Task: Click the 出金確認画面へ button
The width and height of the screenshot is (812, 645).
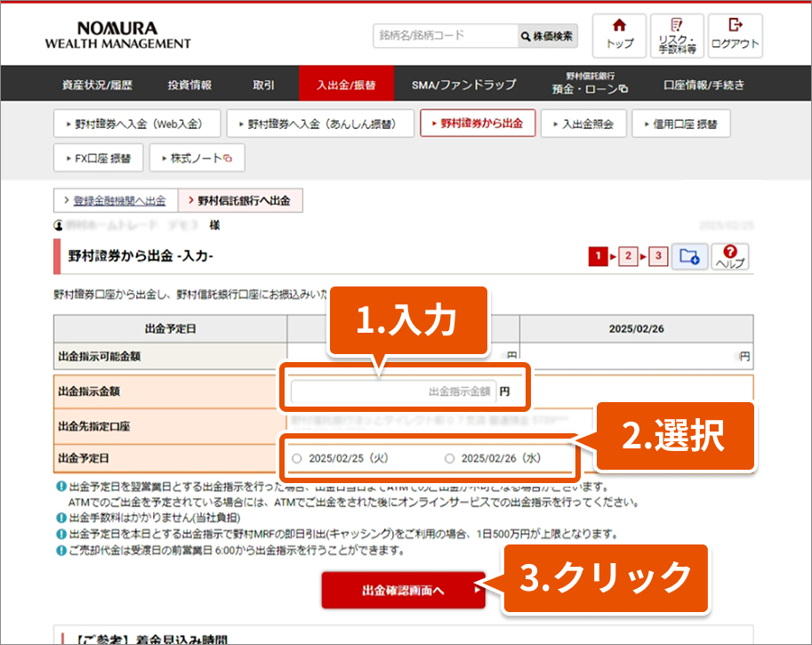Action: click(x=403, y=590)
